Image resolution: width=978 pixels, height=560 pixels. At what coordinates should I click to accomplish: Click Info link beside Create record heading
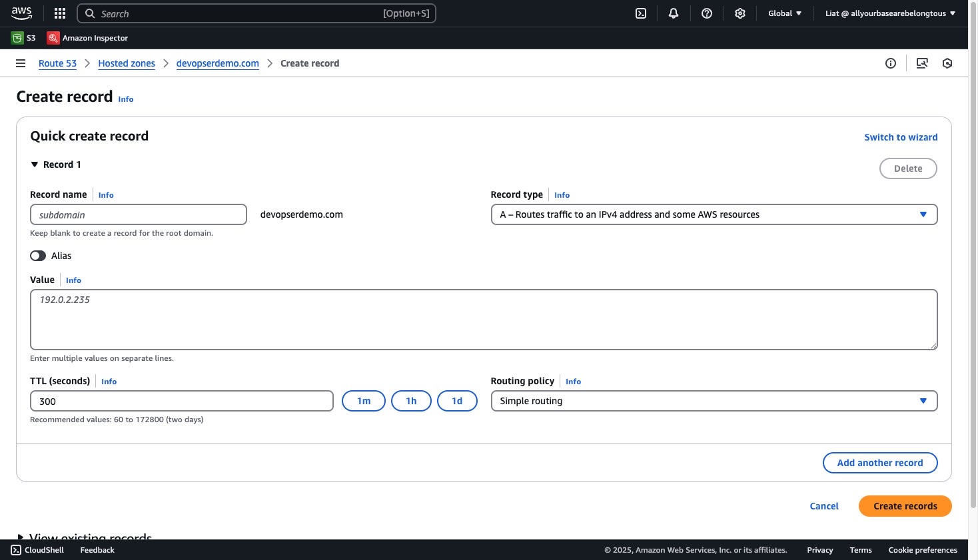126,99
